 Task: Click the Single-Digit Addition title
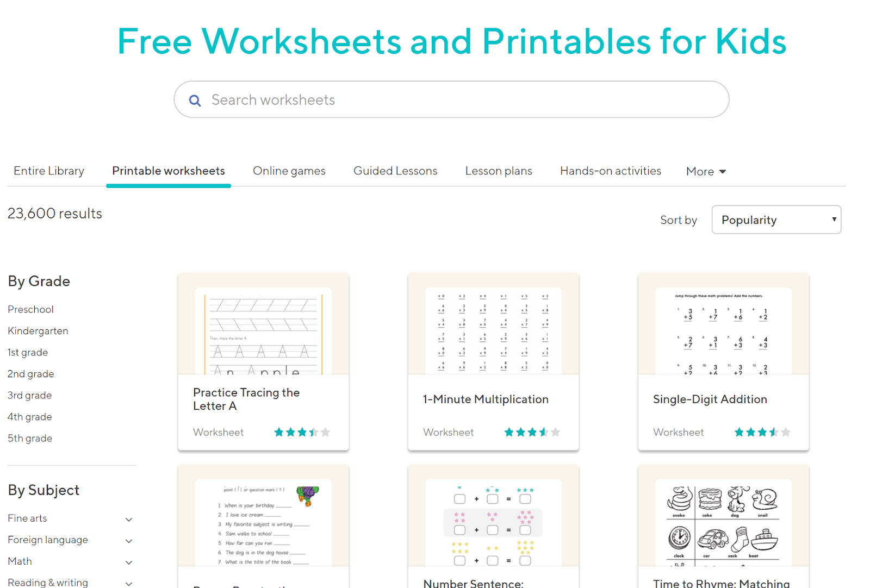click(x=710, y=399)
